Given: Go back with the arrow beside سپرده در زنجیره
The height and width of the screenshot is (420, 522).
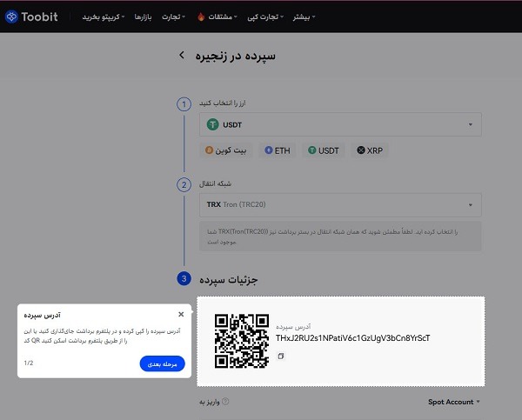Looking at the screenshot, I should pyautogui.click(x=182, y=55).
